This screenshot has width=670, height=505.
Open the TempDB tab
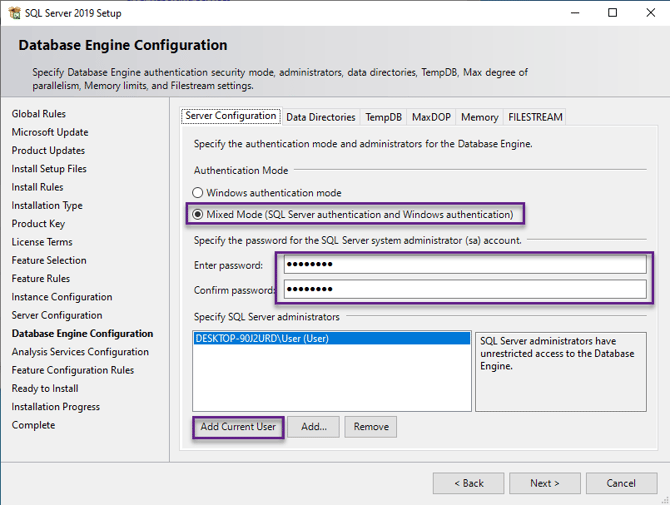[383, 117]
